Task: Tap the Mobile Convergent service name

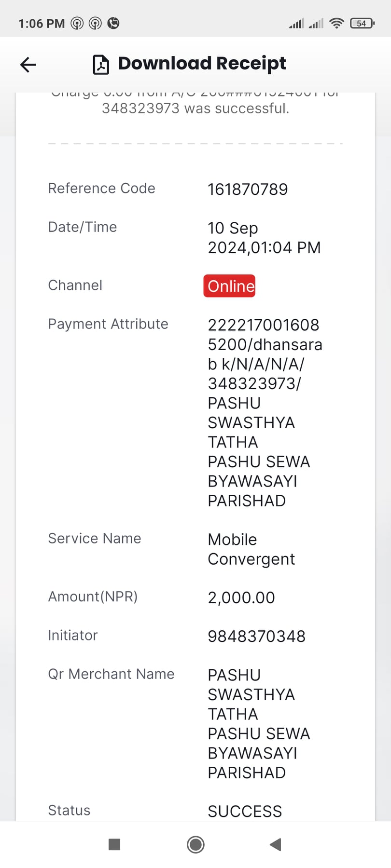Action: 251,549
